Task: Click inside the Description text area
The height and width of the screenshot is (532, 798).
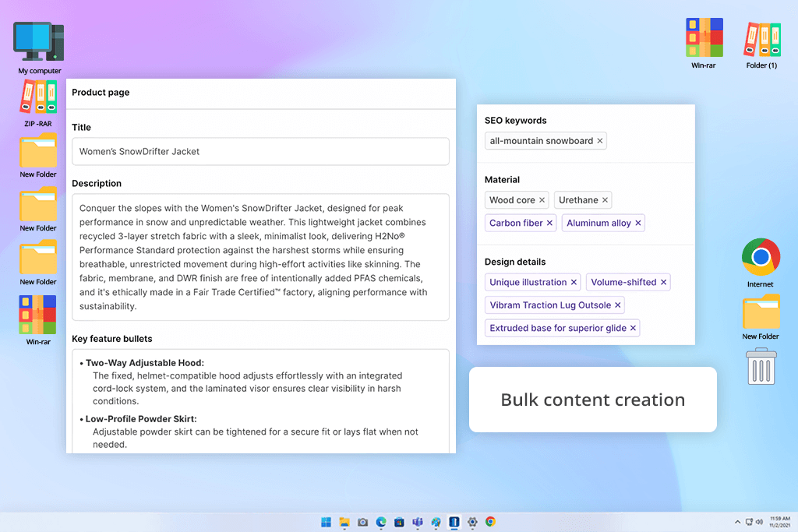Action: click(260, 257)
